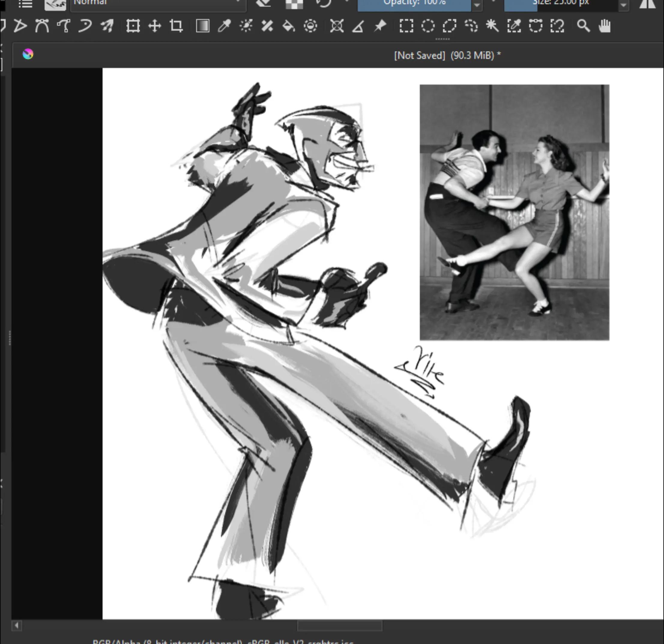Select the Magnetic Selection tool
664x644 pixels.
557,26
